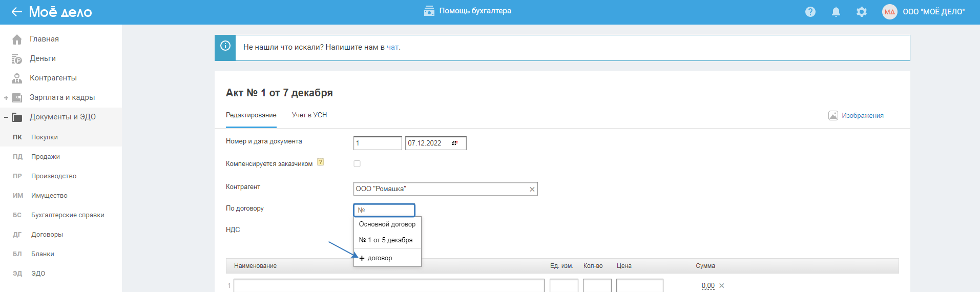Add new договор from dropdown
The image size is (980, 292).
[x=376, y=258]
